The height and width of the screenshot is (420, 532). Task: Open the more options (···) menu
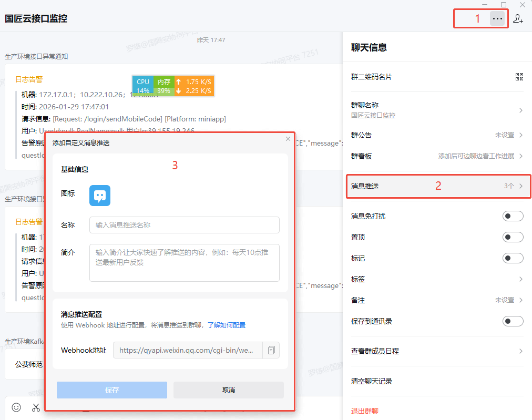497,18
